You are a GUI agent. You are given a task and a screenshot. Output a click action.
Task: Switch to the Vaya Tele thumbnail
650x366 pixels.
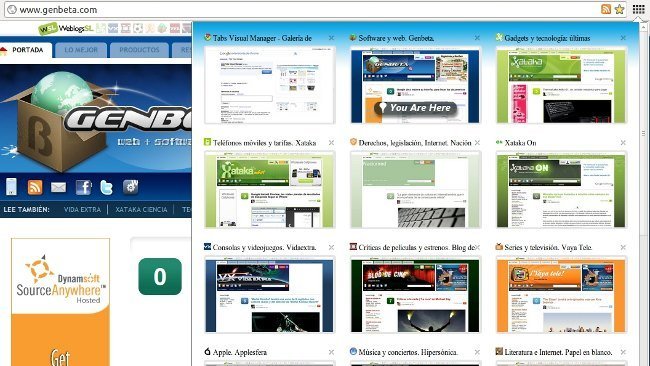point(561,294)
